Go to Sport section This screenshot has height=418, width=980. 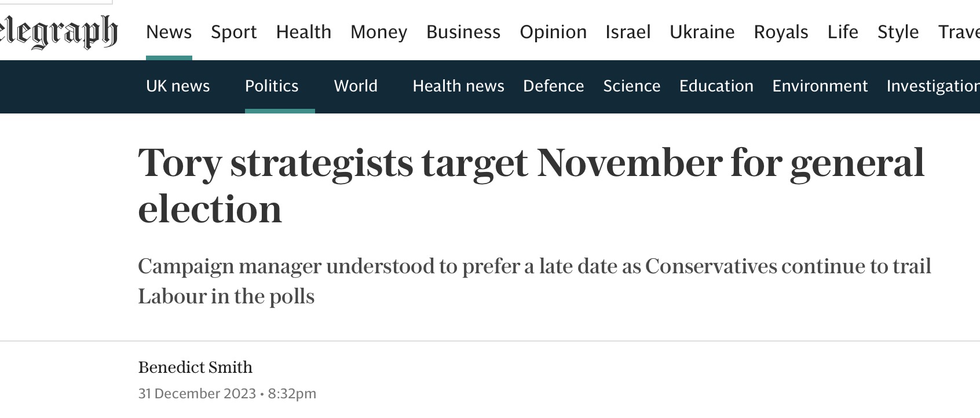[x=233, y=32]
